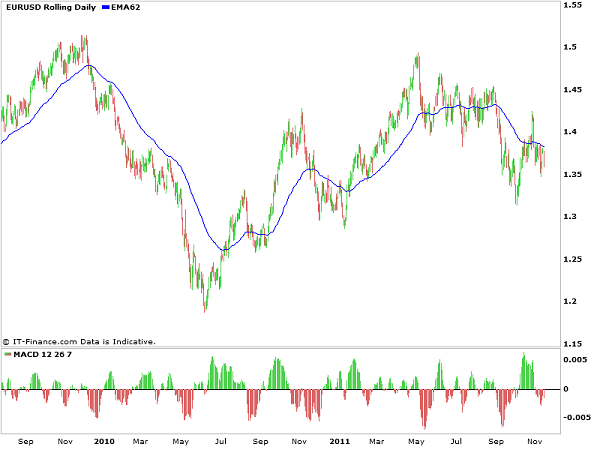Image resolution: width=600 pixels, height=450 pixels.
Task: Click the 1.25 price axis label
Action: coord(572,259)
